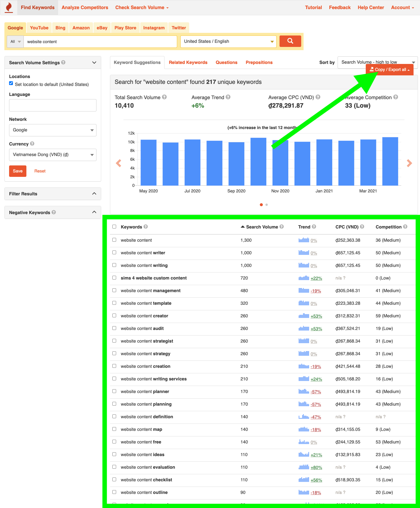
Task: Uncheck Set location to default checkbox
Action: tap(11, 83)
